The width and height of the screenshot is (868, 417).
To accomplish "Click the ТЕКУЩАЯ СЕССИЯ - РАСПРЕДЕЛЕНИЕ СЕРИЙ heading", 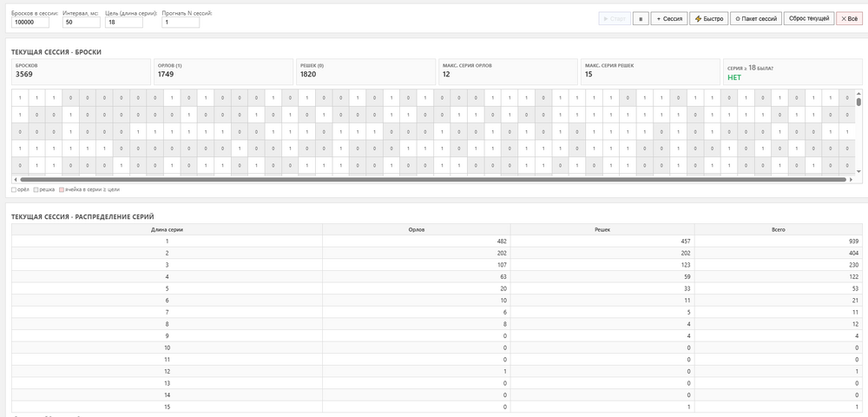I will pyautogui.click(x=82, y=216).
